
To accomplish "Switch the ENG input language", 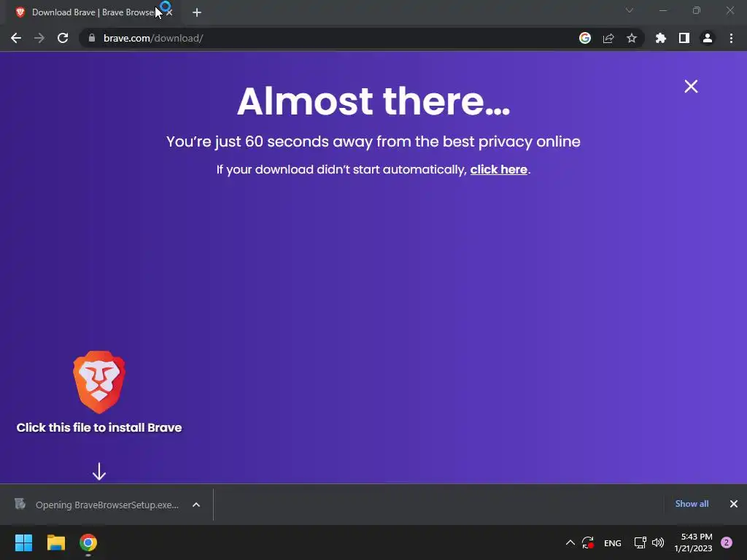I will (x=613, y=542).
